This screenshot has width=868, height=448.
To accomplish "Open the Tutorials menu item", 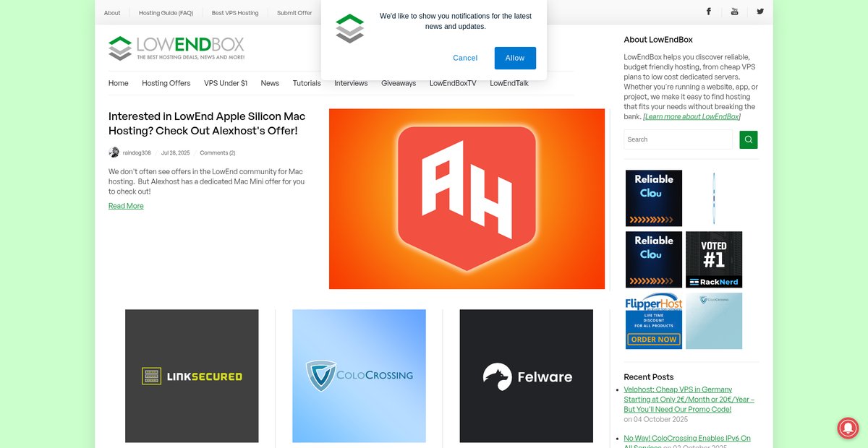I will tap(307, 83).
